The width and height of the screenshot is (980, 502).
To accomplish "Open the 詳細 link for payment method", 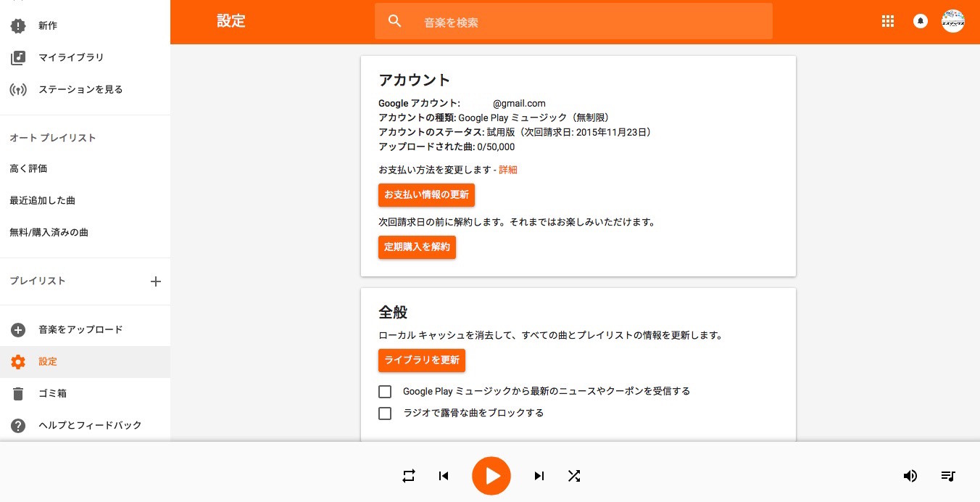I will pos(508,170).
